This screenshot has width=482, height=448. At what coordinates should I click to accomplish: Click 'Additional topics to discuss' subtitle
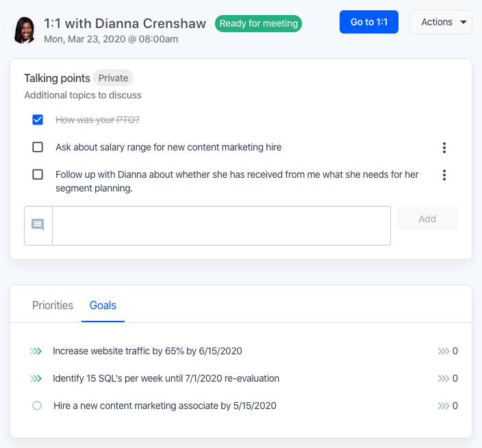tap(83, 95)
